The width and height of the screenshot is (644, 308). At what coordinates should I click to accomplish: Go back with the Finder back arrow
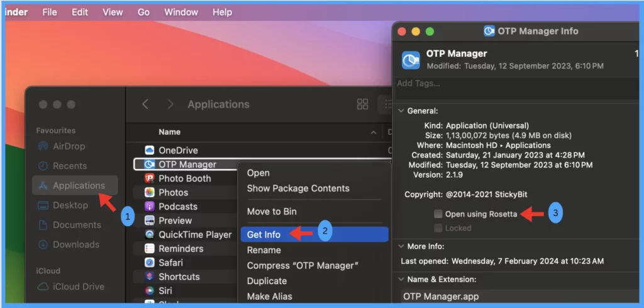point(145,105)
